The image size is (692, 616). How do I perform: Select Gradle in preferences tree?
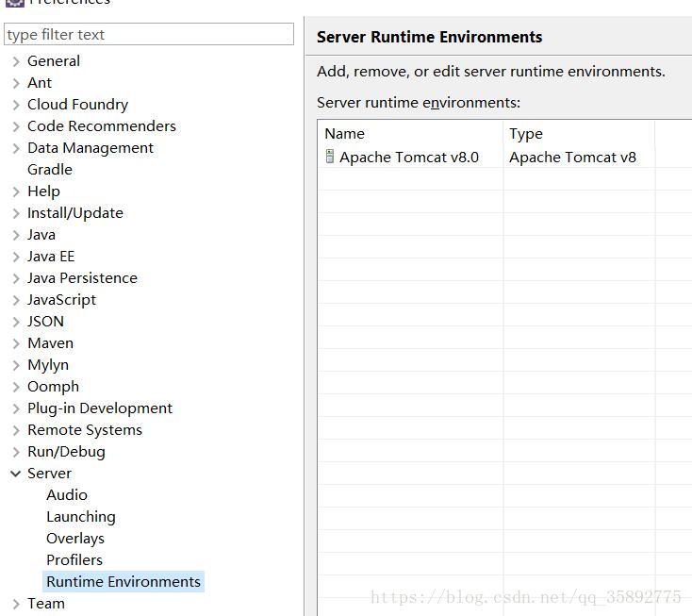pyautogui.click(x=50, y=170)
